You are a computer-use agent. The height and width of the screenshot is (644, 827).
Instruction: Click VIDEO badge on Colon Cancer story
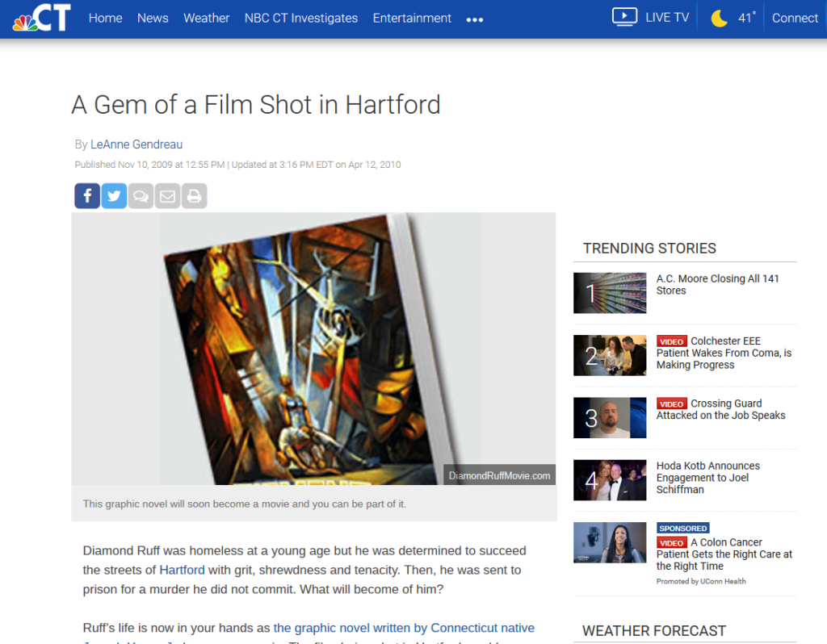pyautogui.click(x=671, y=543)
